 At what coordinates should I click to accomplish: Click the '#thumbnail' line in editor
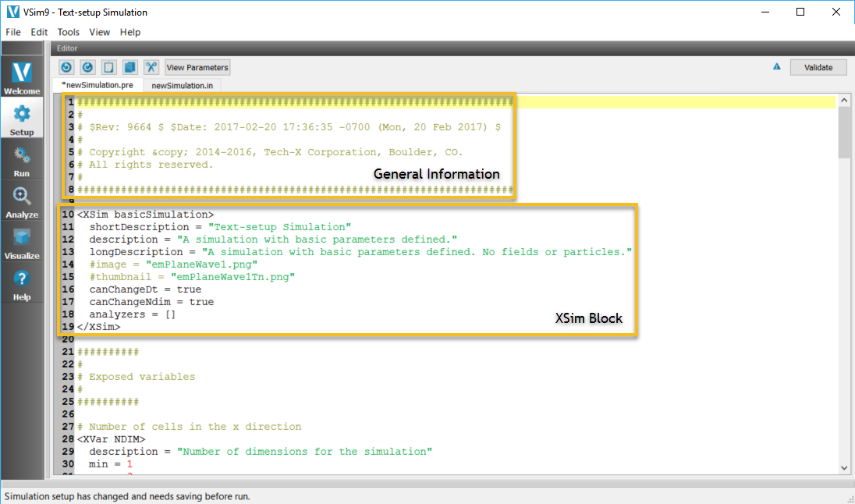pyautogui.click(x=192, y=276)
